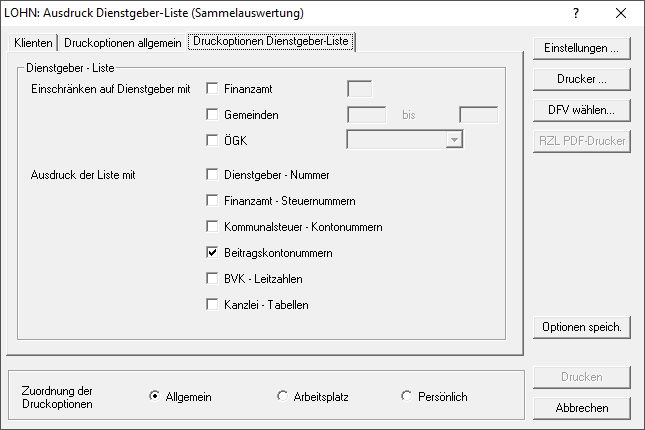The height and width of the screenshot is (430, 645).
Task: Switch to the Klienten tab
Action: tap(34, 44)
